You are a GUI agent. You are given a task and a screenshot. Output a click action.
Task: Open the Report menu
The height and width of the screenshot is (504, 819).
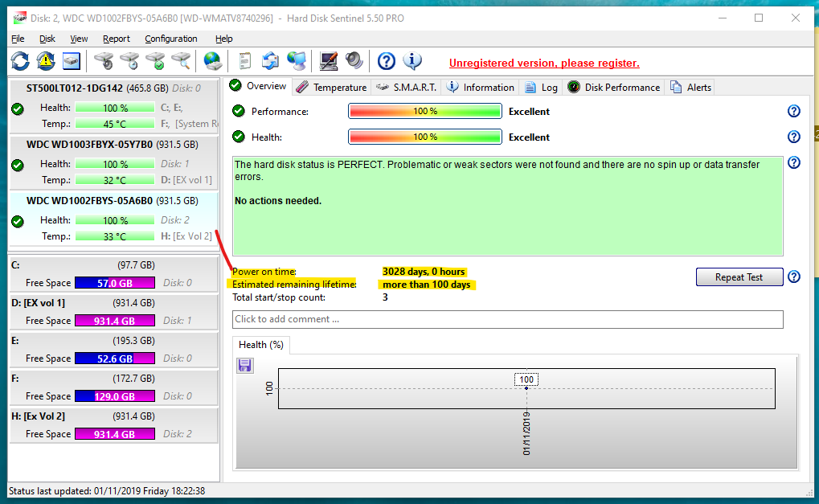click(x=116, y=39)
